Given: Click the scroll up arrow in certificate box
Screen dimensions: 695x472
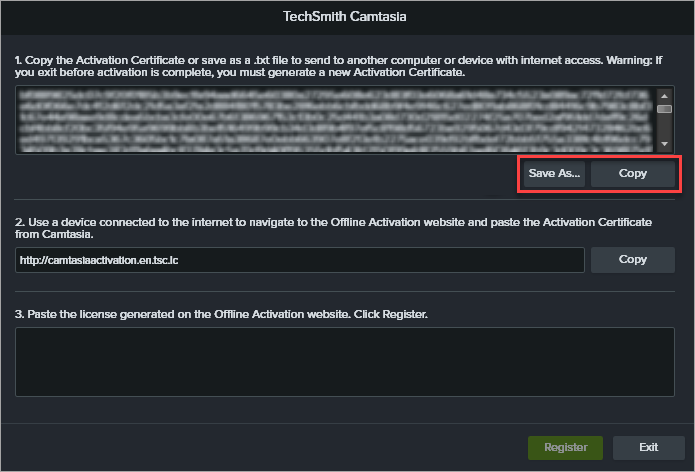Looking at the screenshot, I should pyautogui.click(x=664, y=96).
